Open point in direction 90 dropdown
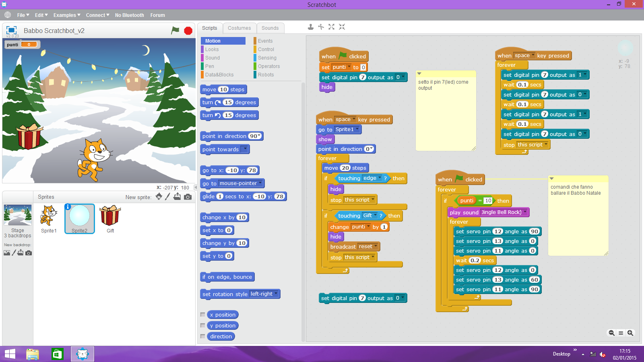This screenshot has height=362, width=644. point(259,136)
